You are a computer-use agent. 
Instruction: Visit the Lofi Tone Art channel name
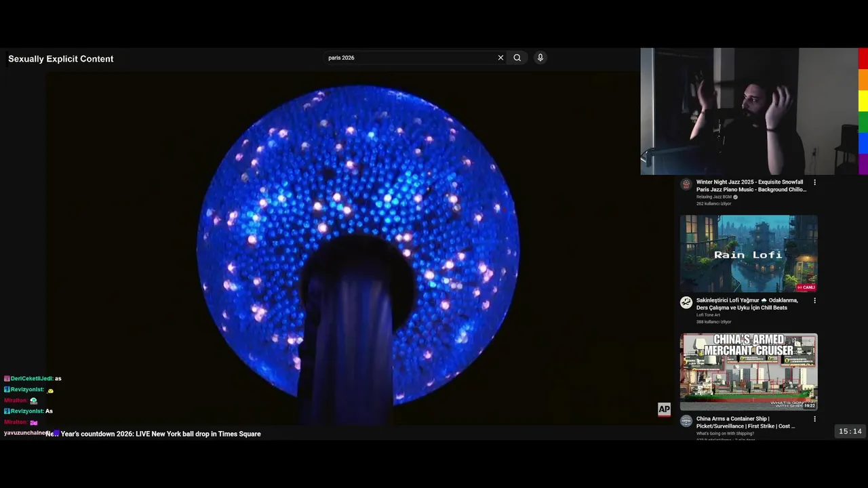point(708,315)
